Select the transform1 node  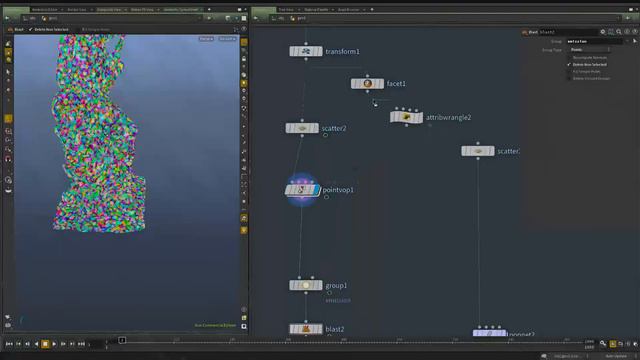pyautogui.click(x=306, y=51)
